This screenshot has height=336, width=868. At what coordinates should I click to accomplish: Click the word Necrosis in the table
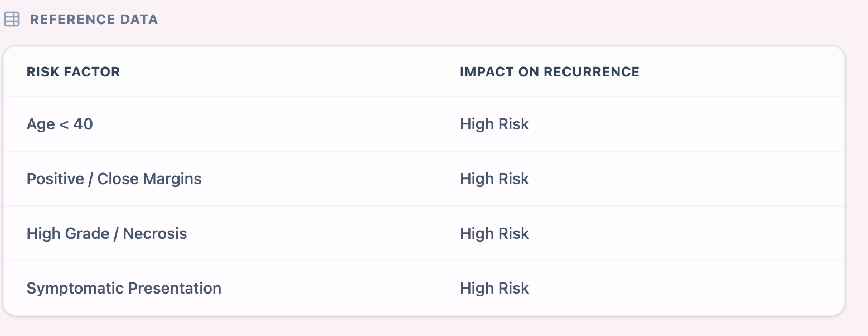point(154,233)
